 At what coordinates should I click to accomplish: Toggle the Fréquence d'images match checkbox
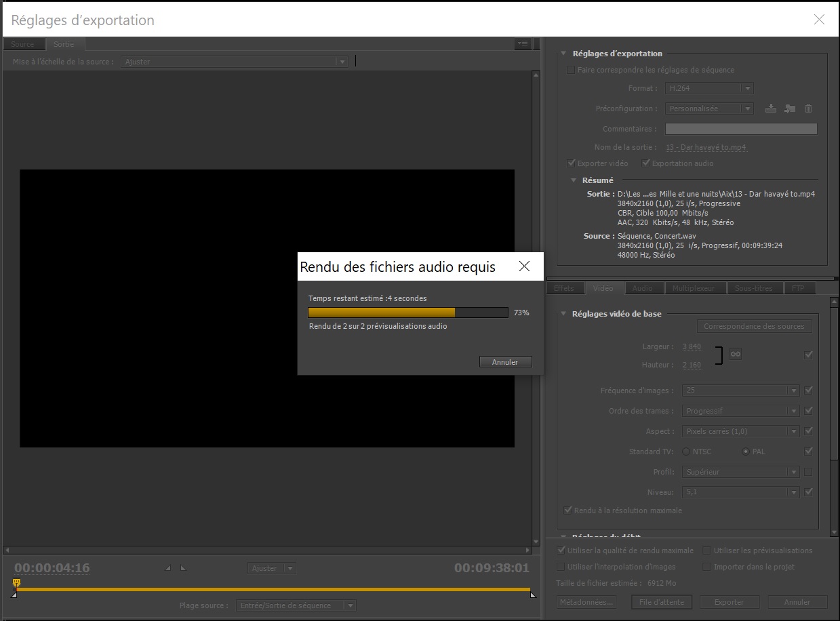tap(808, 390)
